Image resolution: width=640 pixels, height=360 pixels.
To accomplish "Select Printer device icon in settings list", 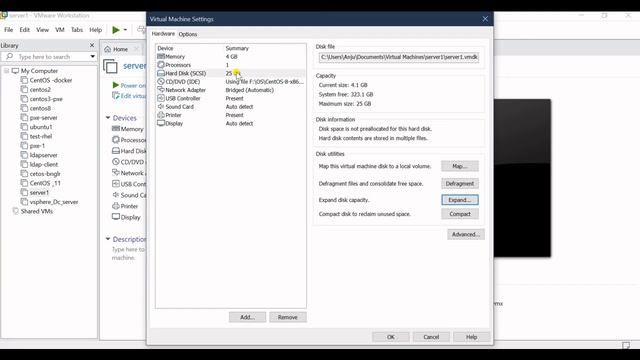I will (161, 115).
